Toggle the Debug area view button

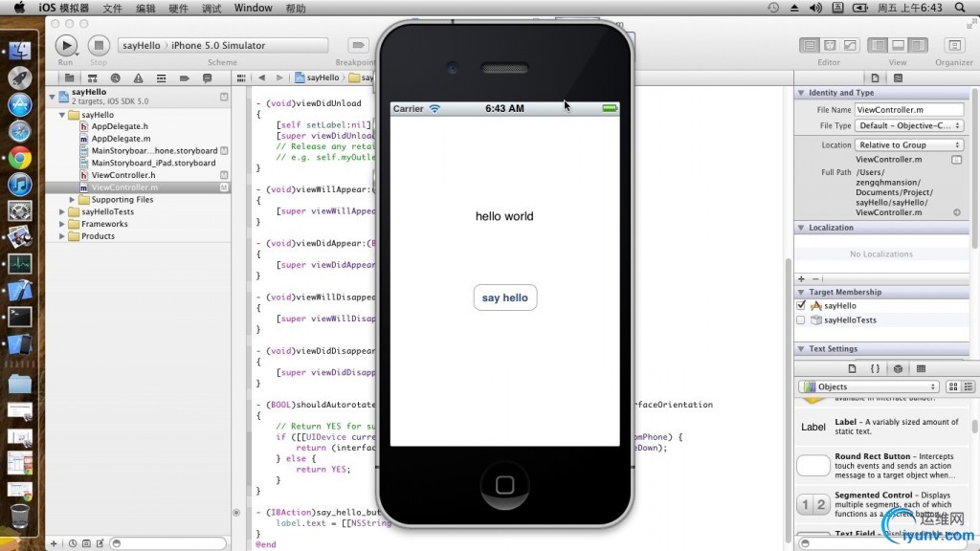pyautogui.click(x=898, y=46)
